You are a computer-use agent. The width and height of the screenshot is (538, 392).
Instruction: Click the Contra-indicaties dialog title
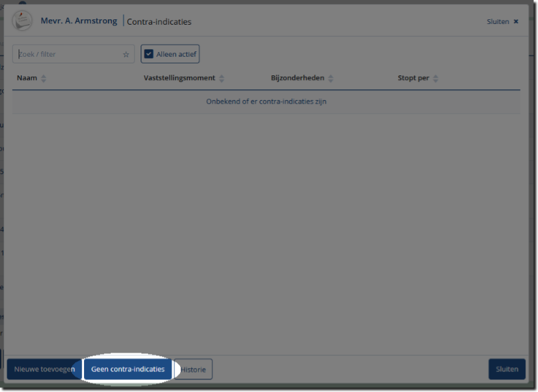coord(159,22)
